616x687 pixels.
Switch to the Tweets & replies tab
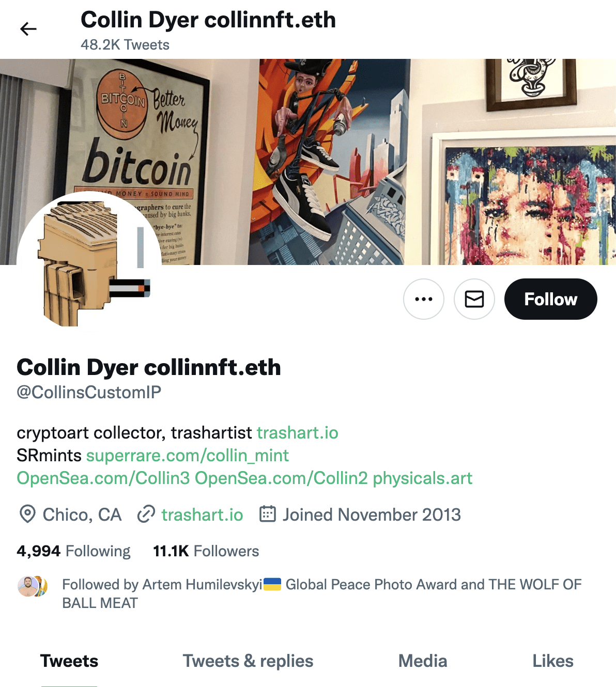point(248,661)
